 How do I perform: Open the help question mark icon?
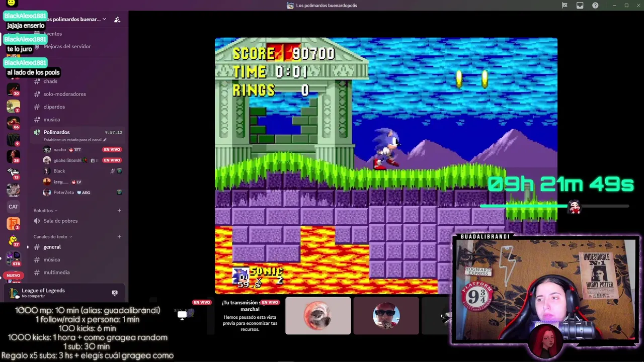[x=595, y=6]
